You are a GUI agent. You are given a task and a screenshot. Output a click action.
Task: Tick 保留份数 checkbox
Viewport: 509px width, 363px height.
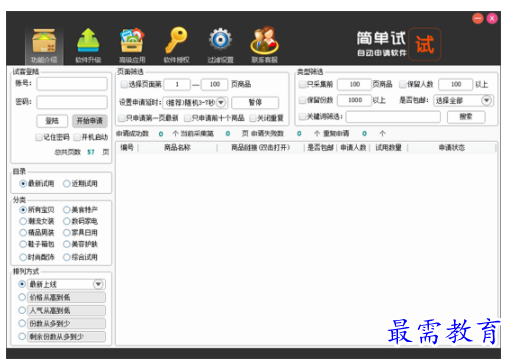click(x=302, y=100)
